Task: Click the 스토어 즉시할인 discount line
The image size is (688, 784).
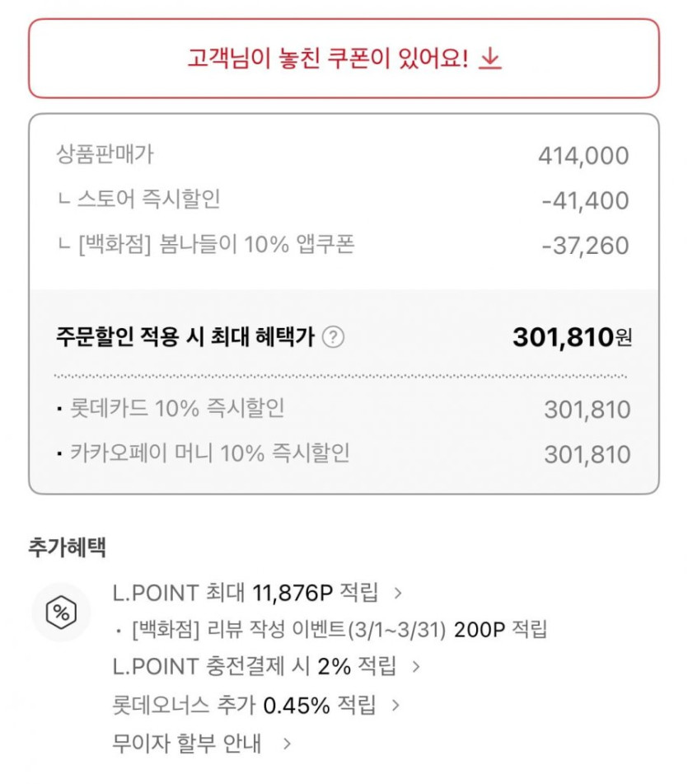Action: [138, 200]
